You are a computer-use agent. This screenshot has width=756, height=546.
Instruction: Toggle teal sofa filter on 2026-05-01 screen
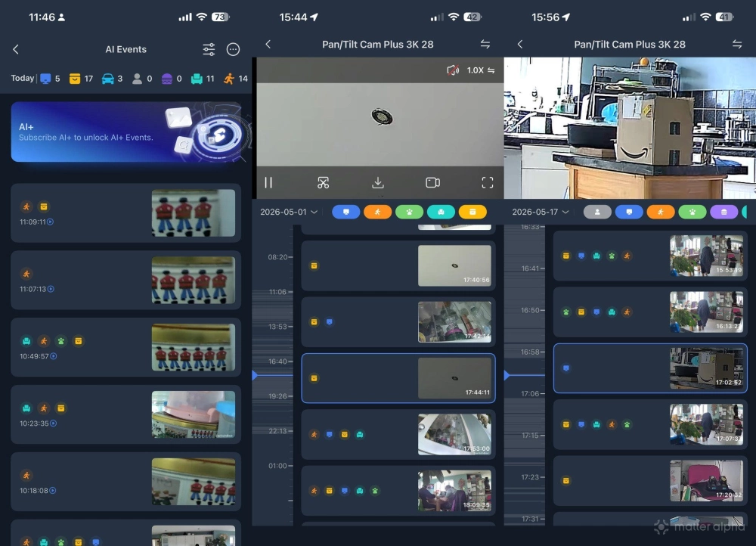click(441, 212)
